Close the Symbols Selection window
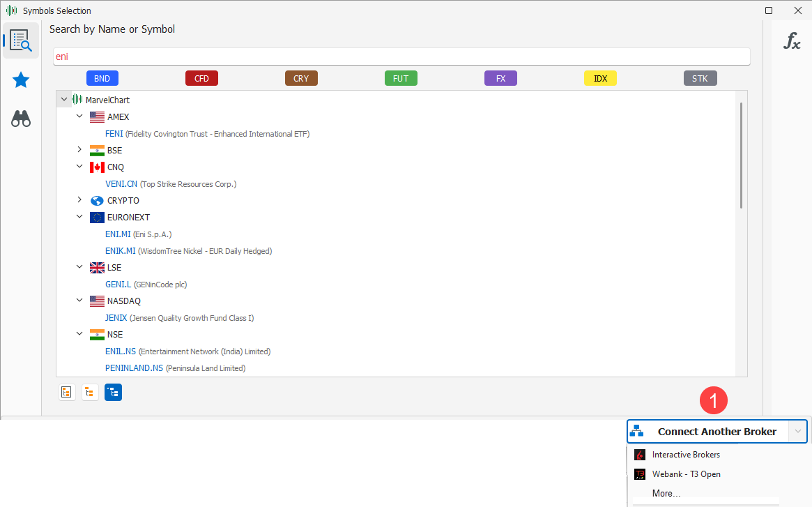This screenshot has height=507, width=812. pos(798,10)
